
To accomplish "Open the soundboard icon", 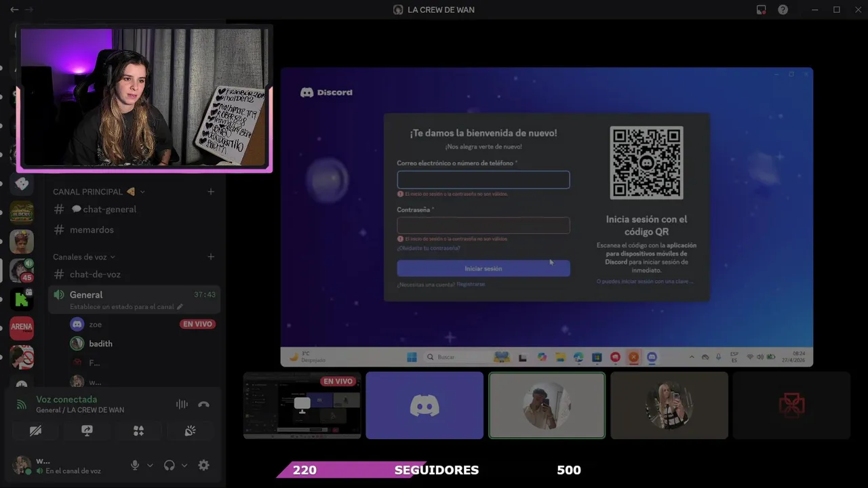I will 190,430.
